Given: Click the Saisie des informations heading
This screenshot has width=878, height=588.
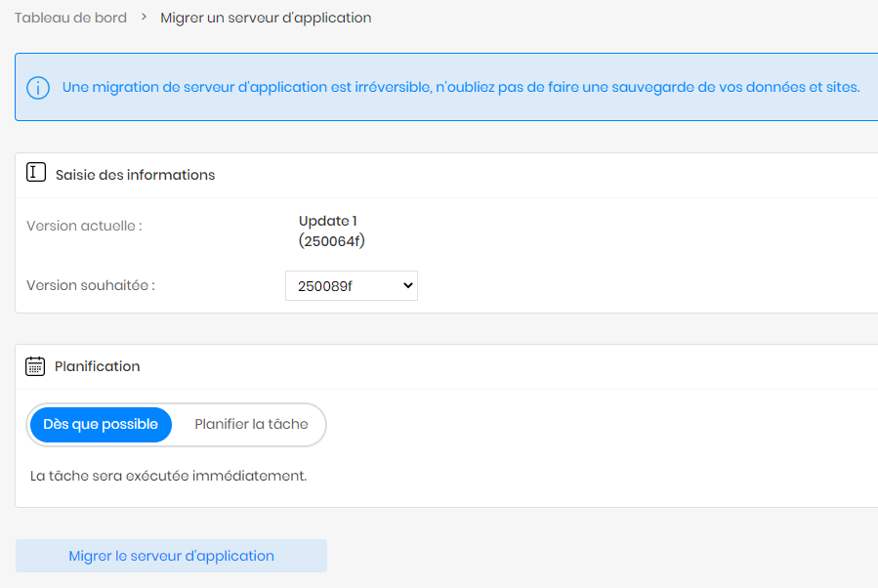Looking at the screenshot, I should click(135, 175).
